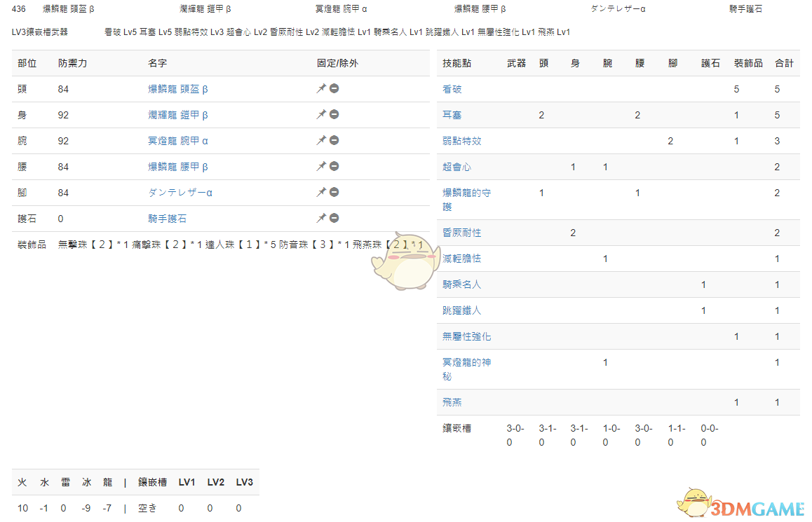This screenshot has width=812, height=522.
Task: Open the 飛燕 skill link
Action: [x=452, y=402]
